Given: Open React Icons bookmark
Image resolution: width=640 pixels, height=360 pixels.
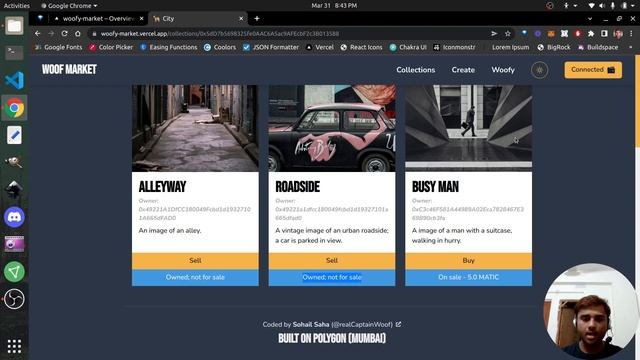Looking at the screenshot, I should pyautogui.click(x=361, y=47).
